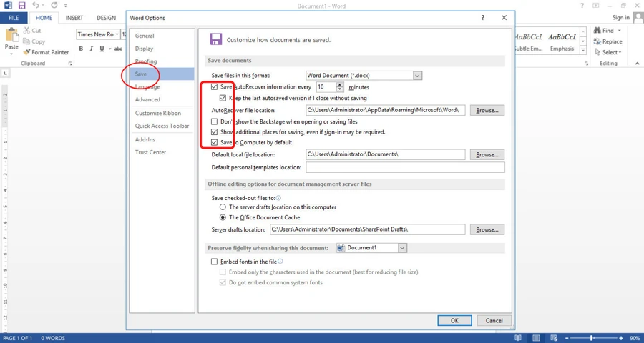
Task: Click the Replace icon in Editing group
Action: pyautogui.click(x=597, y=41)
